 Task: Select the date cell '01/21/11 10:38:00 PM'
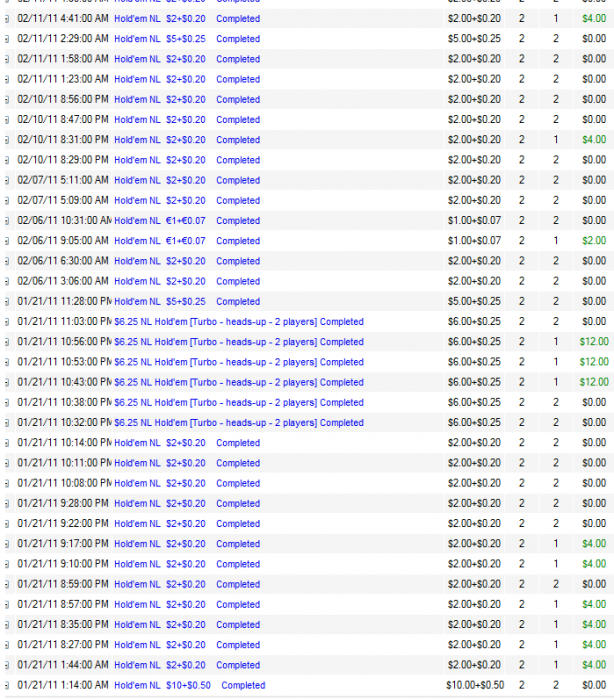64,402
